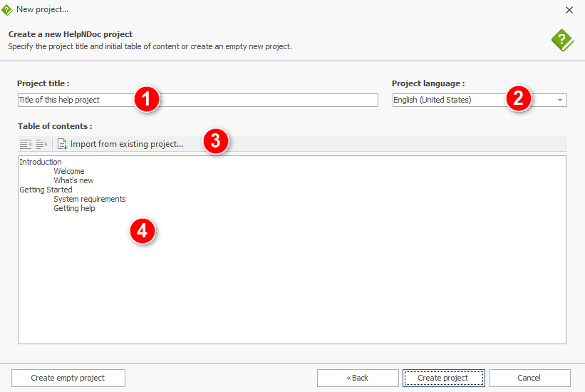Click the HelpNDoc icon in the title bar
Screen dimensions: 585x392
[x=6, y=10]
